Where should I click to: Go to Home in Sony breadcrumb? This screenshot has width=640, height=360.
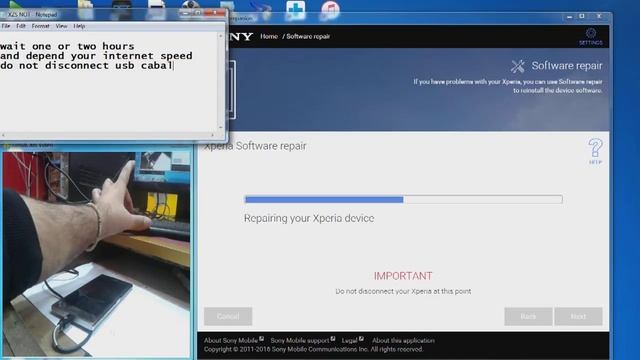[x=269, y=36]
